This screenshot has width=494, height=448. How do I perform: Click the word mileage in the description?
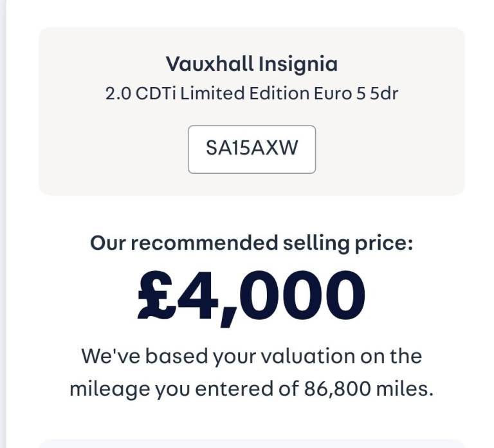(106, 388)
